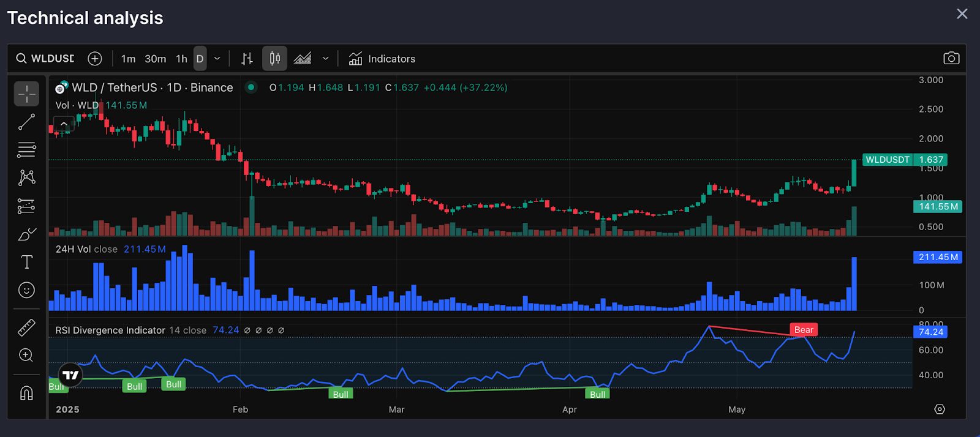Open the Fibonacci retracement tool
The image size is (980, 437).
(26, 149)
